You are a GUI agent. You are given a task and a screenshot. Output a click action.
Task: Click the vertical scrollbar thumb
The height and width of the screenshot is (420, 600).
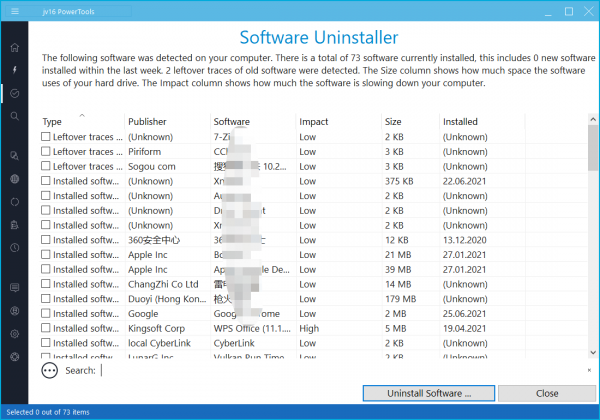click(x=593, y=148)
